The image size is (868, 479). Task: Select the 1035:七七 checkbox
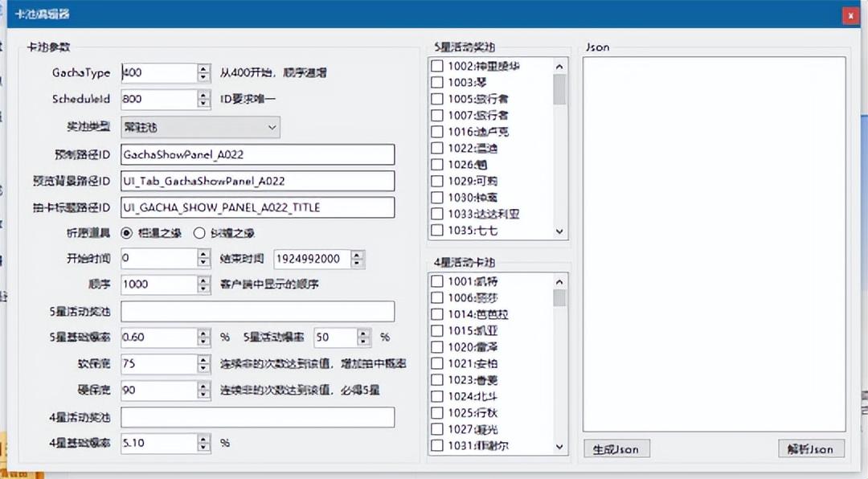coord(437,230)
